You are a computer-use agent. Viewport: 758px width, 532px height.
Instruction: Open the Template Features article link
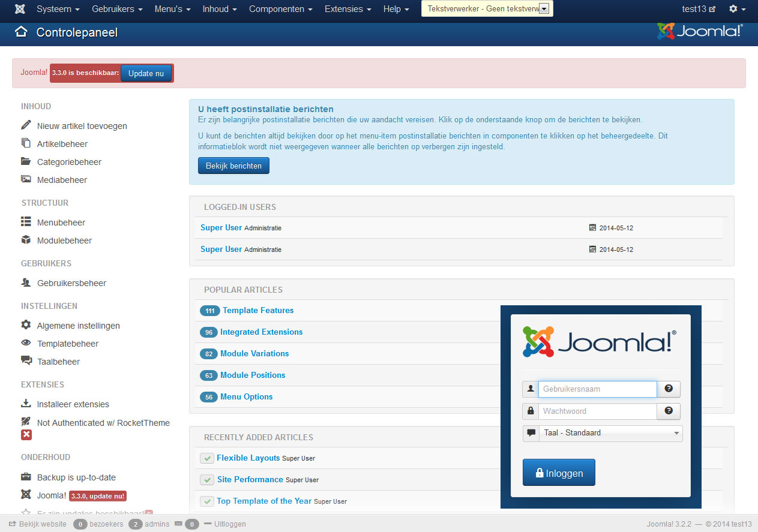tap(258, 310)
